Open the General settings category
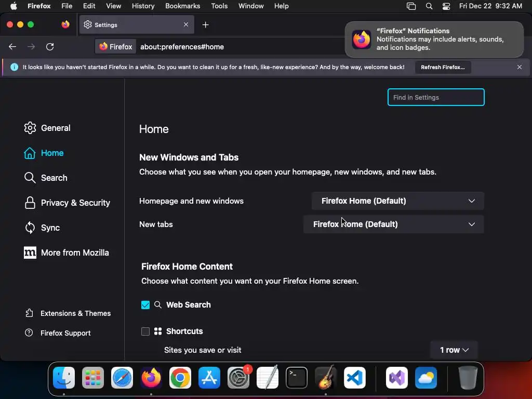Screen dimensions: 532x399 47,128
